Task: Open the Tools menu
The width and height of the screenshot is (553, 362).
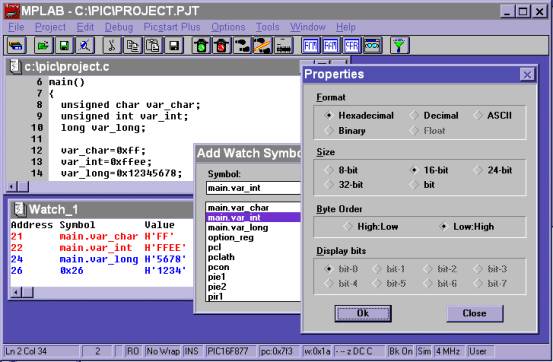Action: (x=268, y=27)
